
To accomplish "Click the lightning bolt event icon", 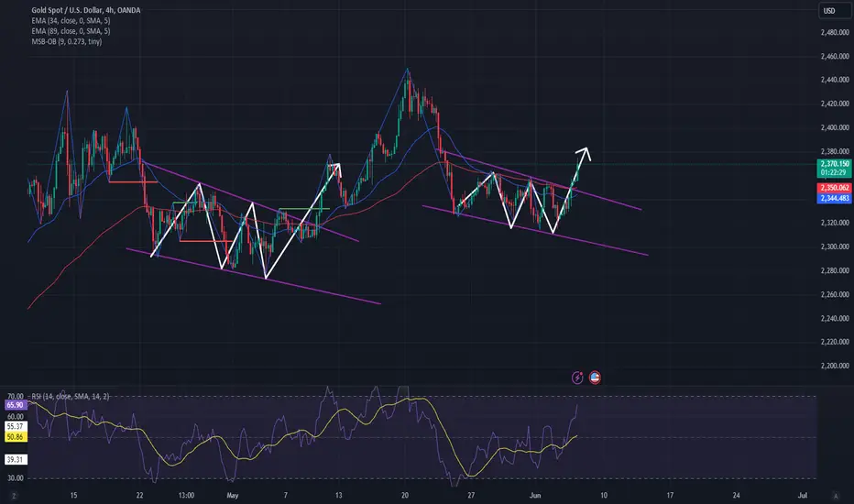I will pos(577,378).
